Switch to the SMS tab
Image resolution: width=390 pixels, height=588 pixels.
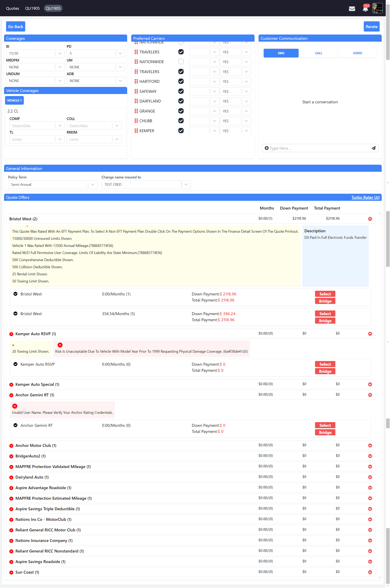coord(281,53)
